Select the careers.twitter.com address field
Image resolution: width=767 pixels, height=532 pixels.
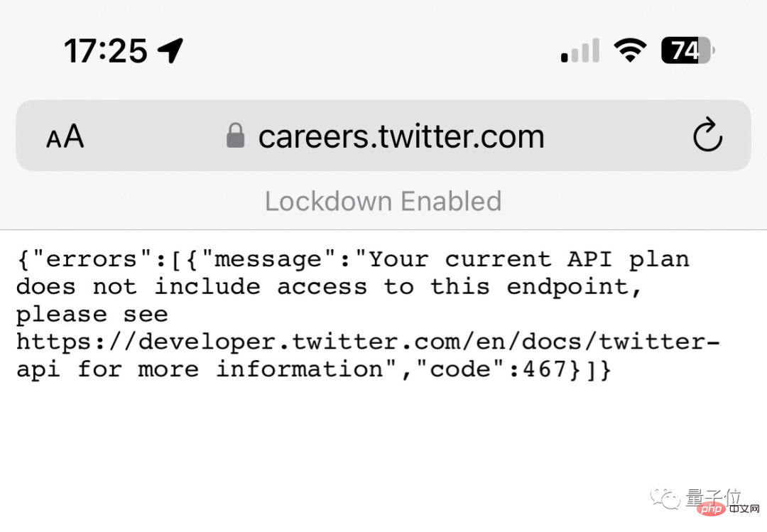pyautogui.click(x=383, y=136)
